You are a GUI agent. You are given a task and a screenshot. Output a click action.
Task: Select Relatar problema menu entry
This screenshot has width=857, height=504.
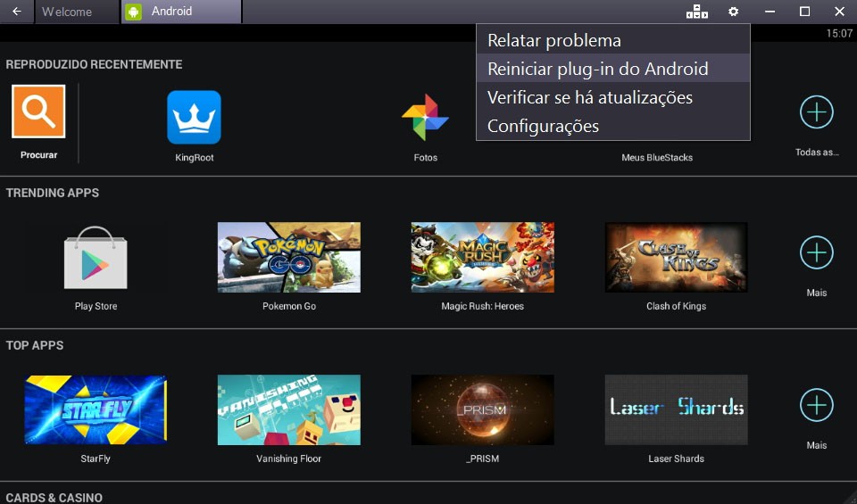click(x=553, y=40)
